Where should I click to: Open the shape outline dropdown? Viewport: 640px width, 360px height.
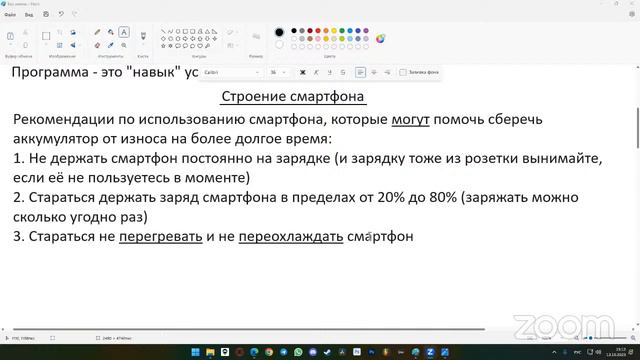[232, 32]
